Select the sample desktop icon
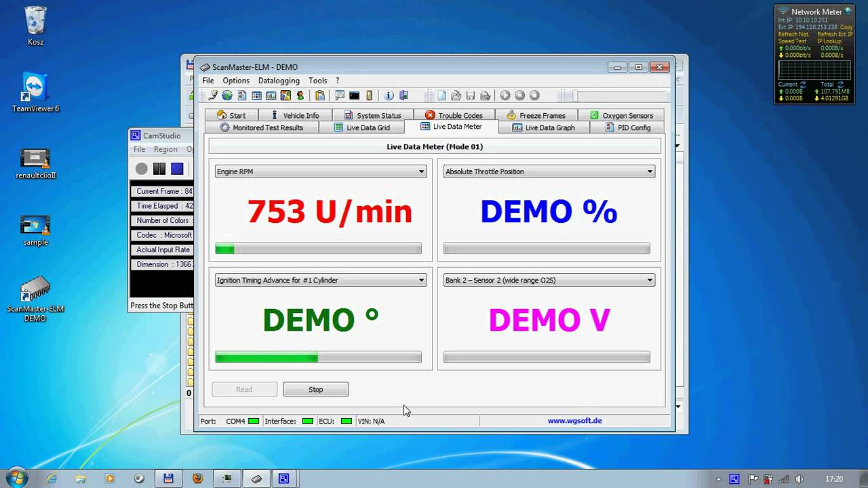The width and height of the screenshot is (868, 488). coord(35,230)
